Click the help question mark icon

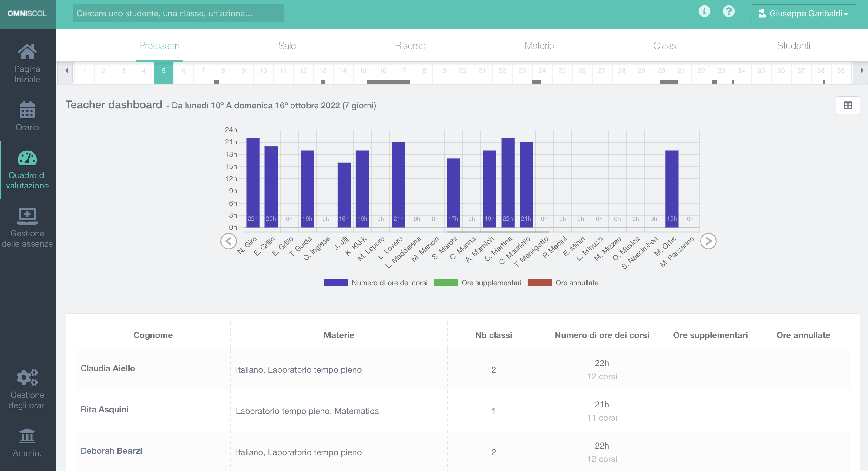click(x=728, y=12)
